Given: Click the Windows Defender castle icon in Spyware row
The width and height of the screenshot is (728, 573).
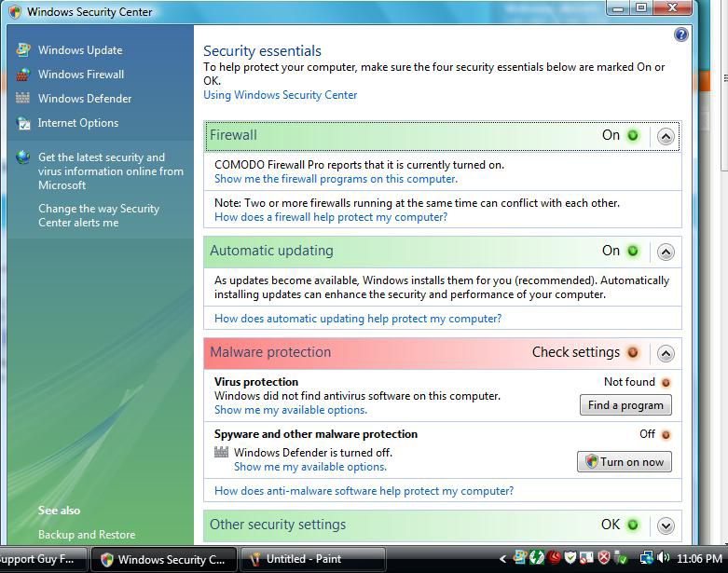Looking at the screenshot, I should tap(222, 452).
